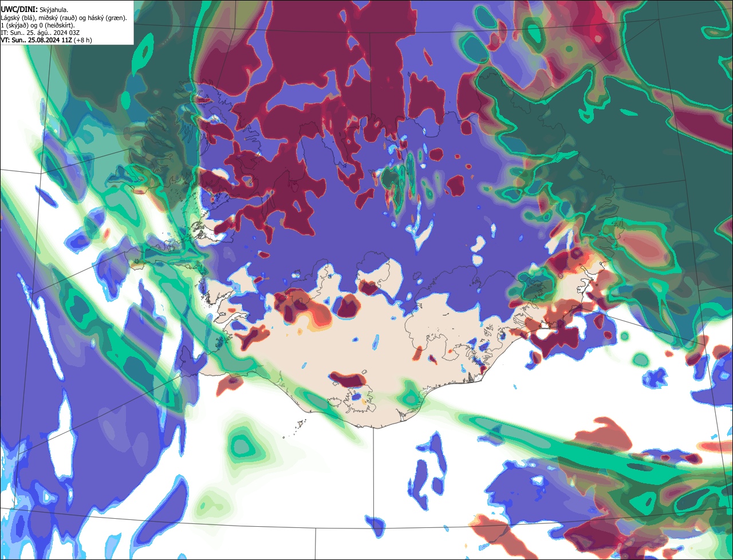This screenshot has width=733, height=560.
Task: Click the "UWC/DINI:" bold title text
Action: click(x=19, y=9)
